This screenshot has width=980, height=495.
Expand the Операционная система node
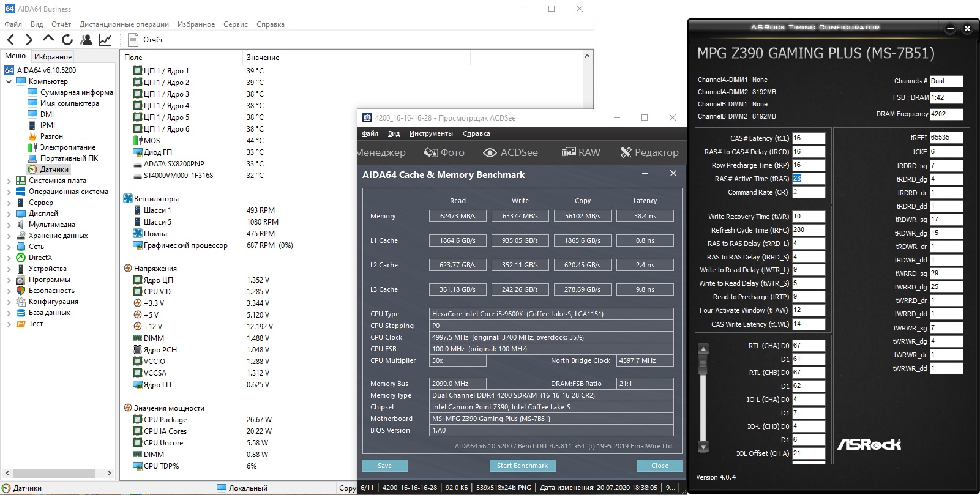click(x=9, y=192)
